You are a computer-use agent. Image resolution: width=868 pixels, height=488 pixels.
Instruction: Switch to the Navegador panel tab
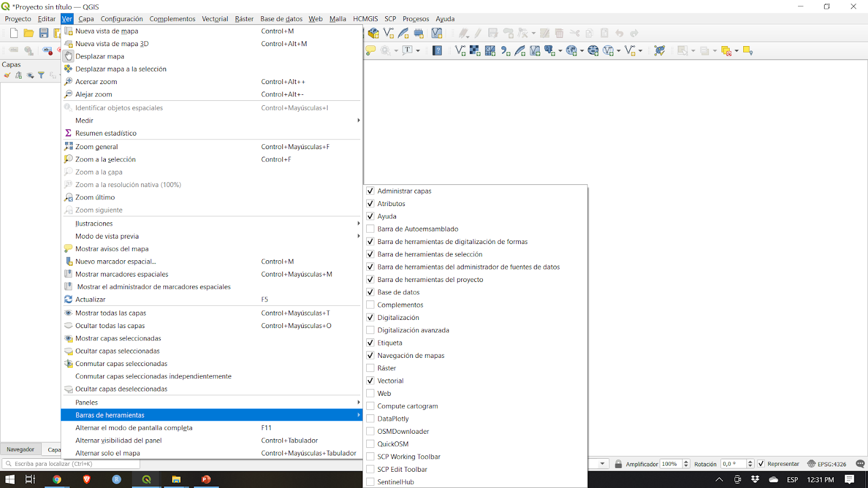(x=21, y=449)
